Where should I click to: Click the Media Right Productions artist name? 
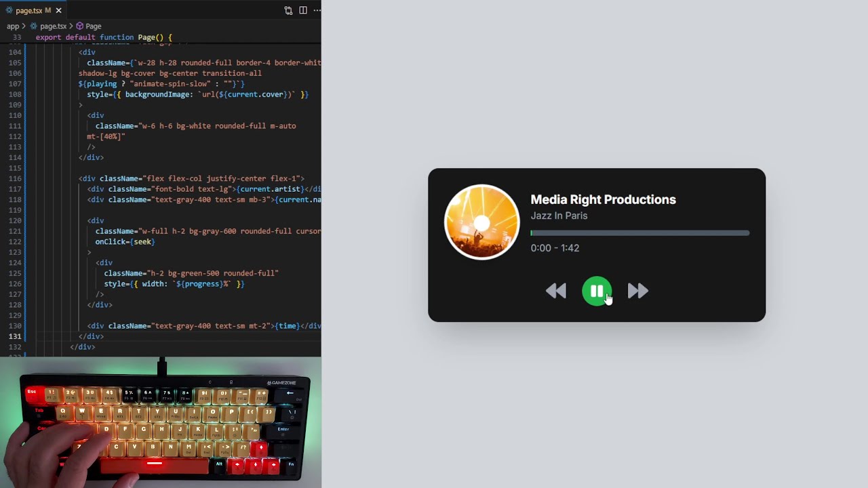[603, 199]
